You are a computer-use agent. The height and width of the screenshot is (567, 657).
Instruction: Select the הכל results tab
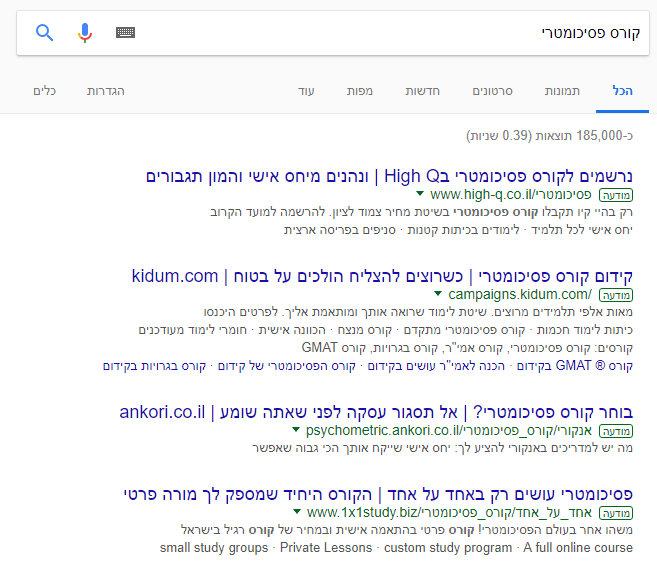tap(622, 91)
